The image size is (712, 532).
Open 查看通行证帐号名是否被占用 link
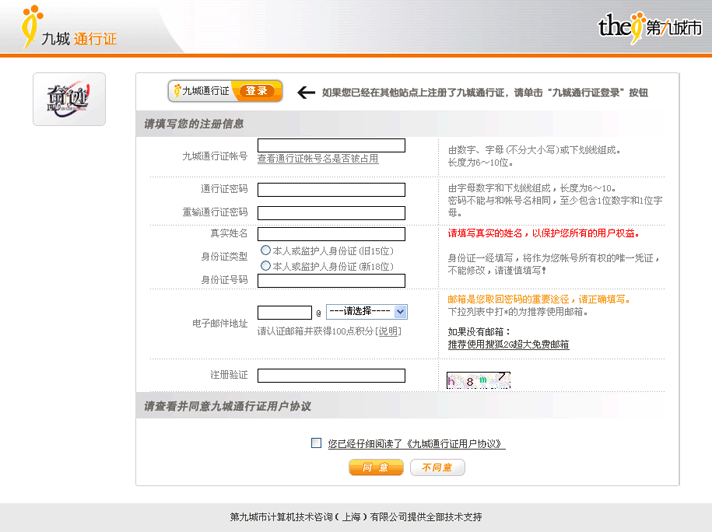[318, 159]
